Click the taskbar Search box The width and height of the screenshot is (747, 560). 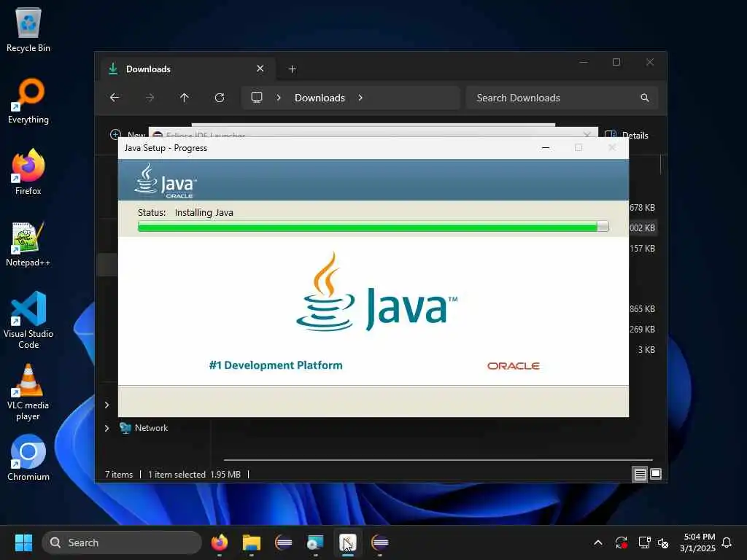tap(122, 542)
